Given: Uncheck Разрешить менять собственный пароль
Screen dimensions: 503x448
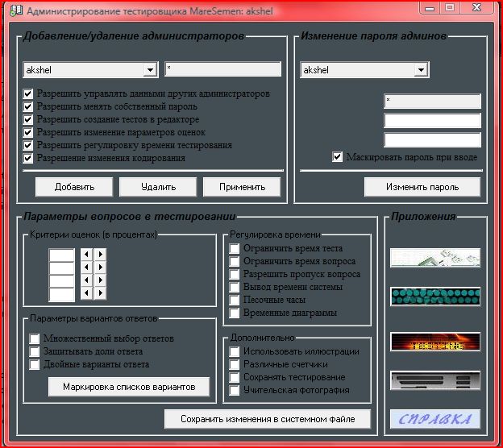Looking at the screenshot, I should [29, 106].
